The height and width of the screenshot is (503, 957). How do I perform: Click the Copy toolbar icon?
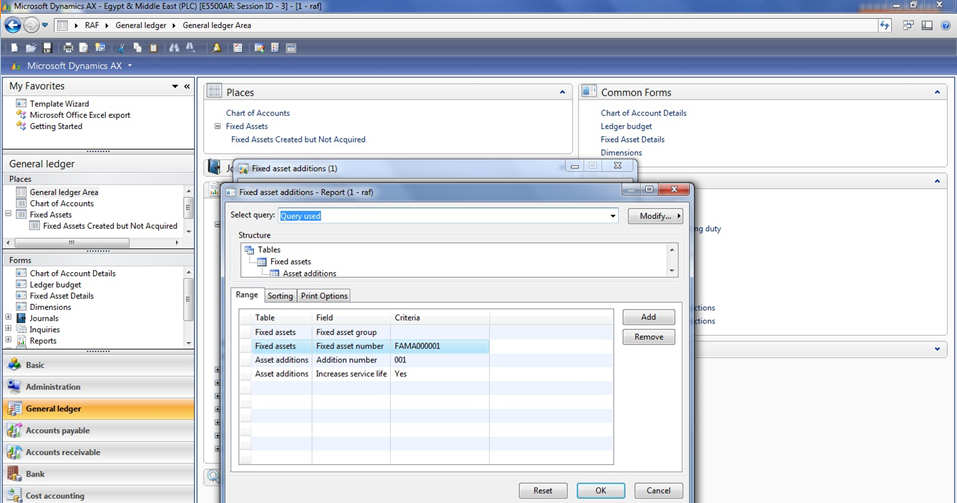(137, 48)
